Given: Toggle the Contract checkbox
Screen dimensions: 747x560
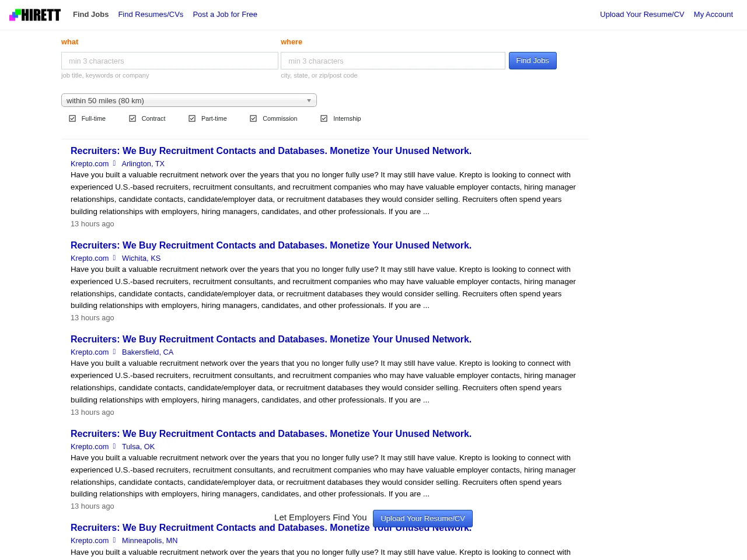Looking at the screenshot, I should [x=132, y=118].
